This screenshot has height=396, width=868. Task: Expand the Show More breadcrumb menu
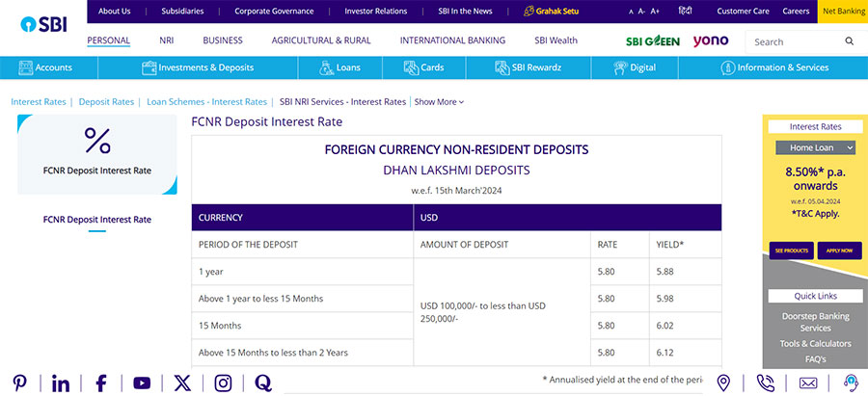tap(439, 102)
